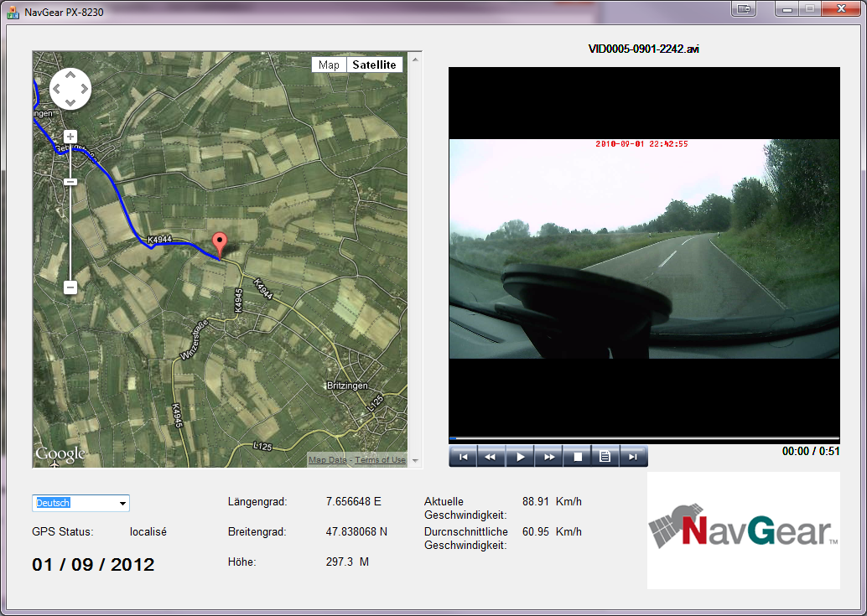The image size is (867, 616).
Task: Zoom out with the bottom minus button
Action: click(70, 287)
